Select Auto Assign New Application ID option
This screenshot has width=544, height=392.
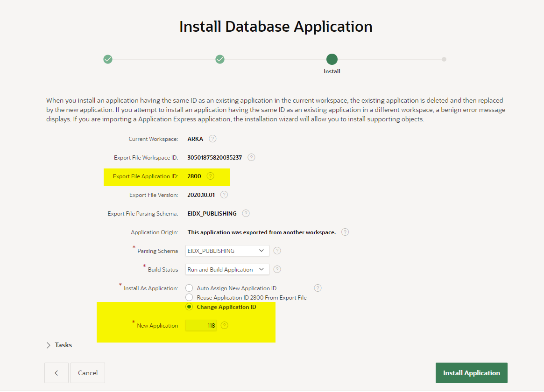tap(189, 288)
